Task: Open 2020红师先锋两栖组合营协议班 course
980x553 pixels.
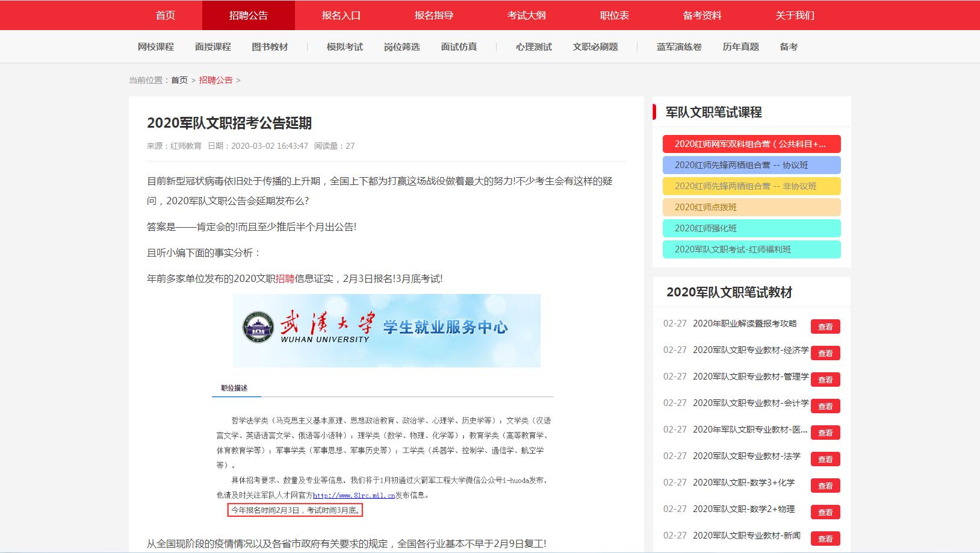Action: click(x=751, y=165)
